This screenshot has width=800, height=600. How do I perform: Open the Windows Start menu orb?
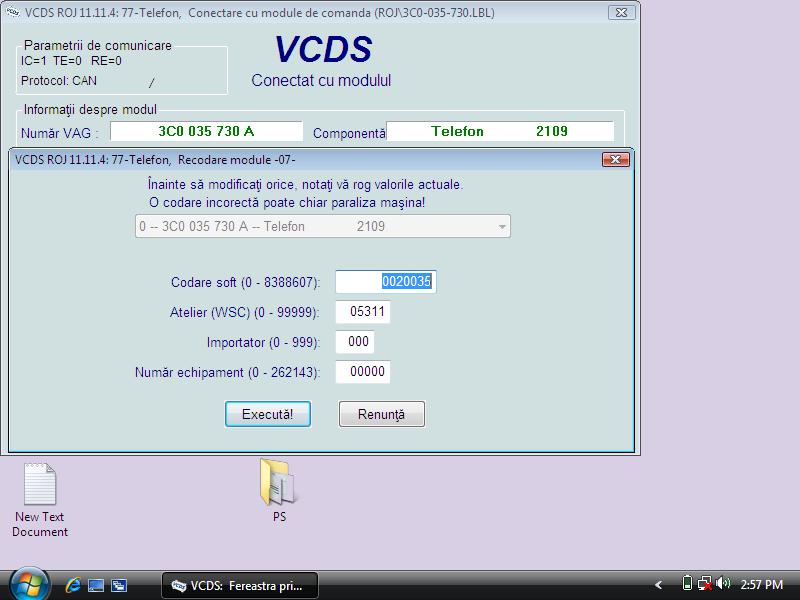pos(29,584)
